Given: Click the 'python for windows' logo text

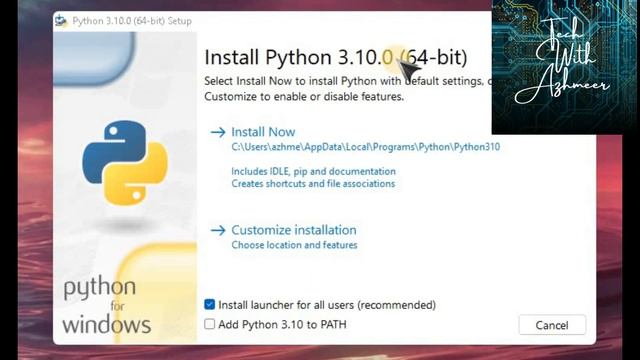Looking at the screenshot, I should (107, 306).
